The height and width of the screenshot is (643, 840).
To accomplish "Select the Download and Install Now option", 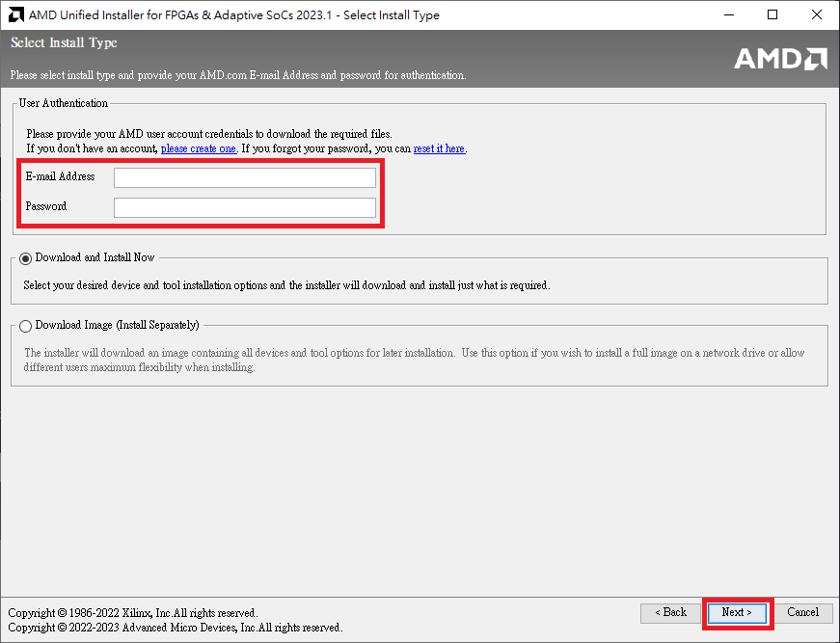I will point(25,257).
